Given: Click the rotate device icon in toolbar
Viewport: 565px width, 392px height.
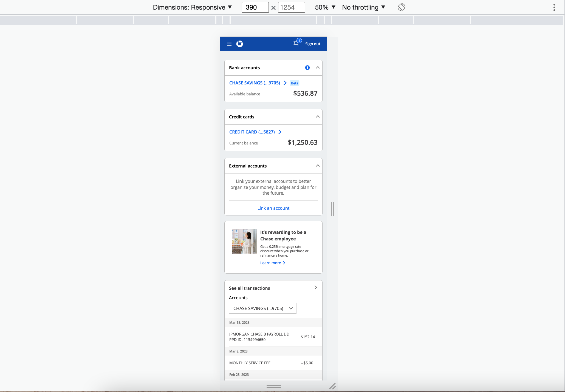Looking at the screenshot, I should pyautogui.click(x=401, y=7).
